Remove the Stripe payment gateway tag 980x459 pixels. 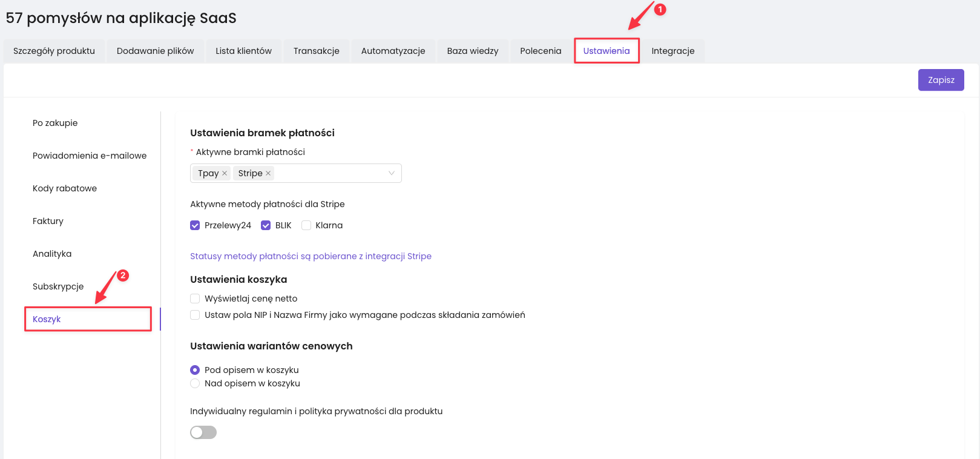coord(268,173)
